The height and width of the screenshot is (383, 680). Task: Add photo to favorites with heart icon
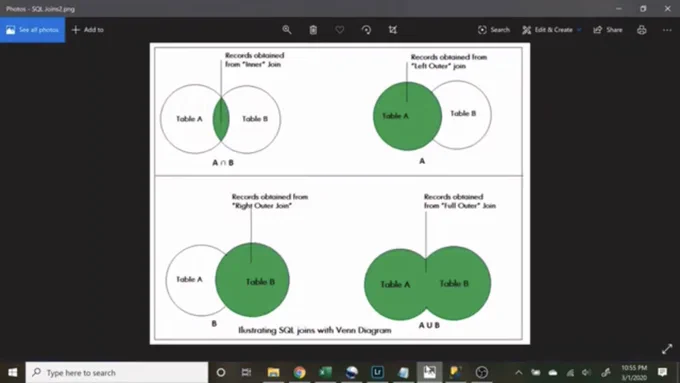pyautogui.click(x=340, y=29)
